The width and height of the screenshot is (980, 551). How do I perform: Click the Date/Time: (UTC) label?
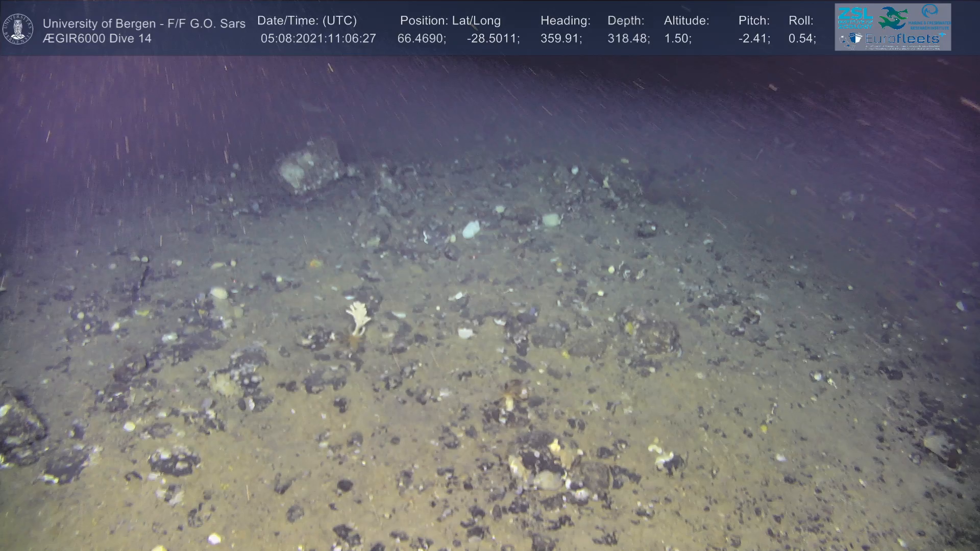click(x=307, y=21)
